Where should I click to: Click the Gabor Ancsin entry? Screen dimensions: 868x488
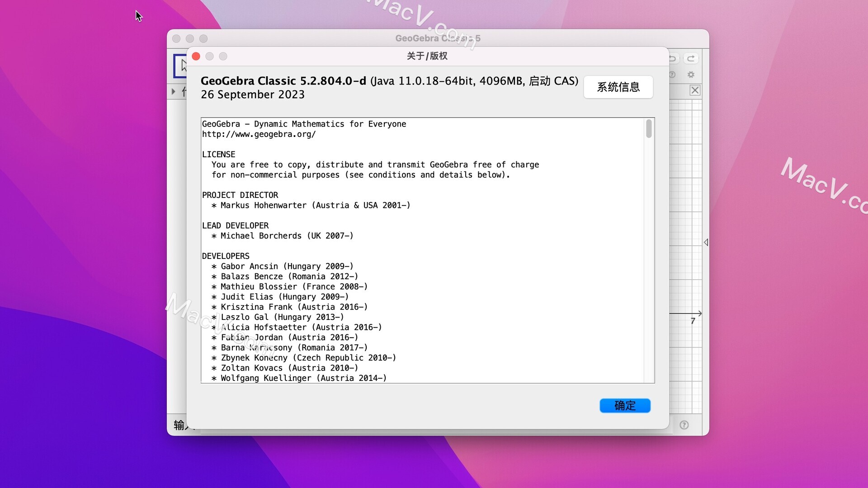pyautogui.click(x=282, y=266)
